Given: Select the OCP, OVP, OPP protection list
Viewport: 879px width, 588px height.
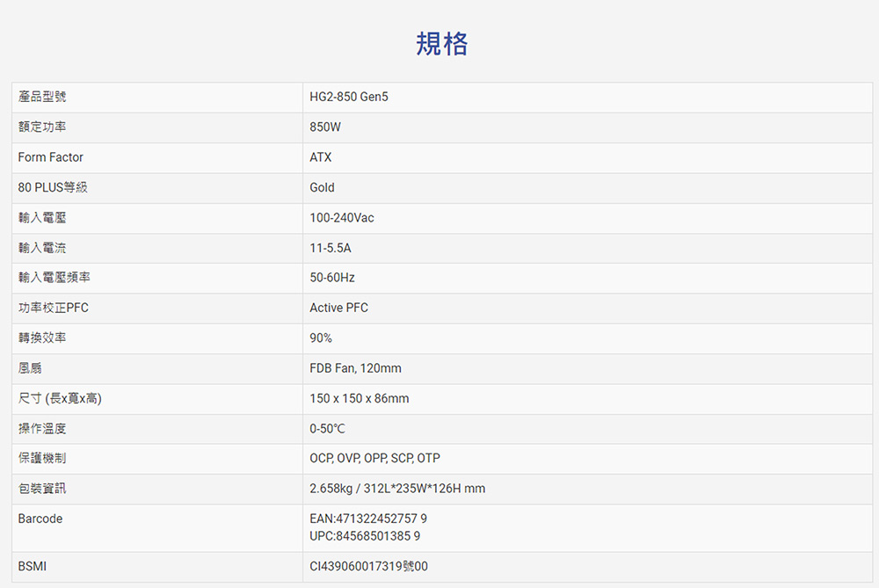Looking at the screenshot, I should [x=375, y=459].
